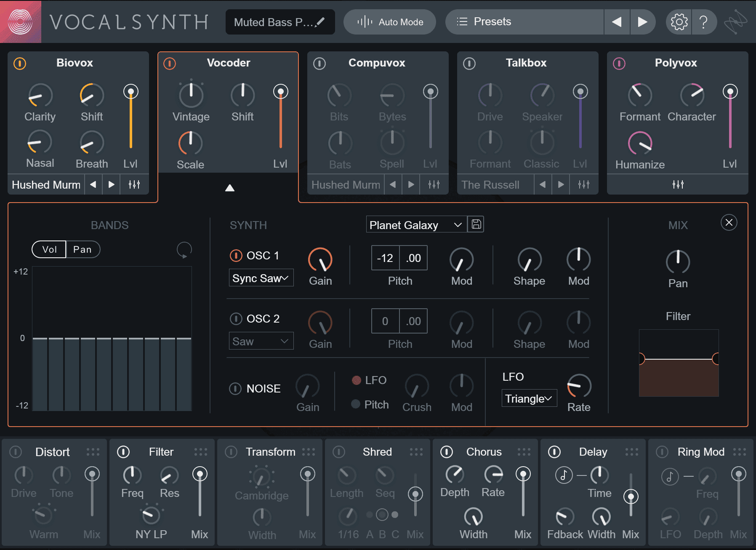Go to next global preset arrow
The height and width of the screenshot is (550, 756).
(x=642, y=22)
